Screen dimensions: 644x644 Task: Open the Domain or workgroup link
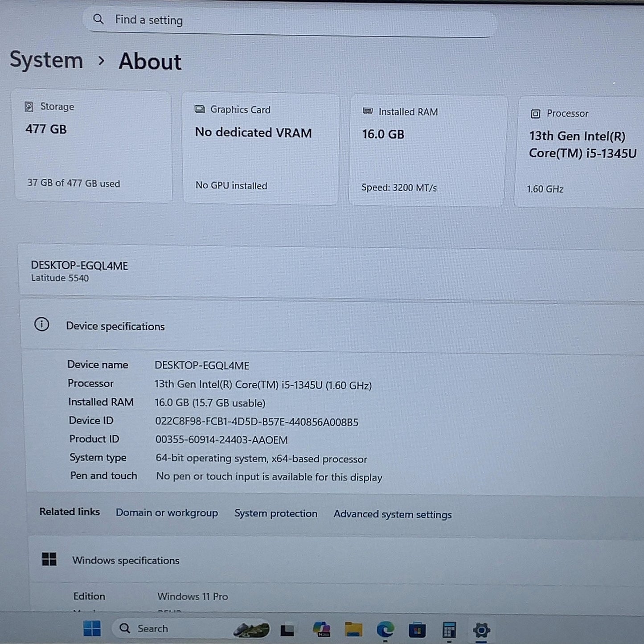pyautogui.click(x=167, y=513)
